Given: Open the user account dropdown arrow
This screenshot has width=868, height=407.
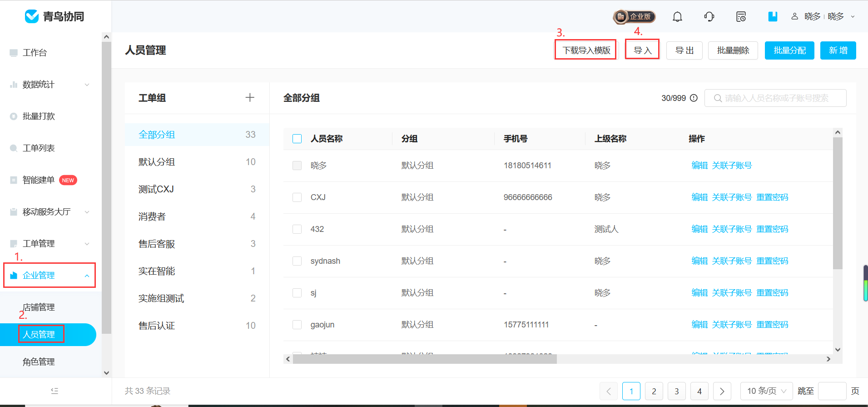Looking at the screenshot, I should [853, 17].
